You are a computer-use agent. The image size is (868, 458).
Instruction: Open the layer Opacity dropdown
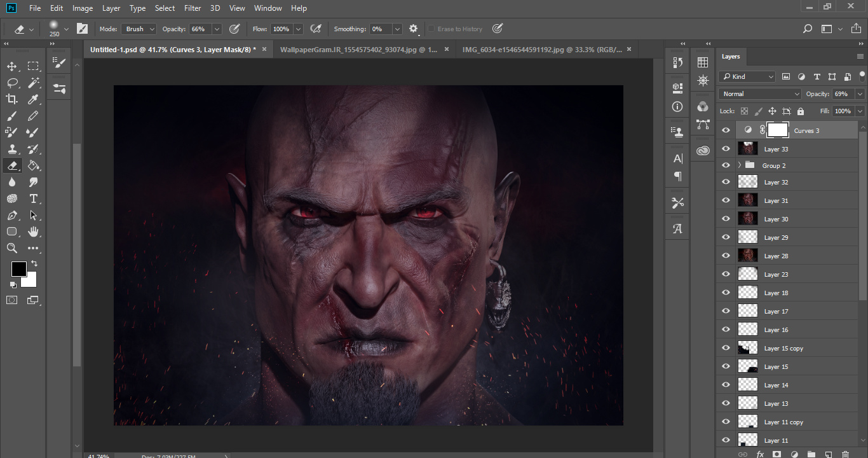click(860, 94)
